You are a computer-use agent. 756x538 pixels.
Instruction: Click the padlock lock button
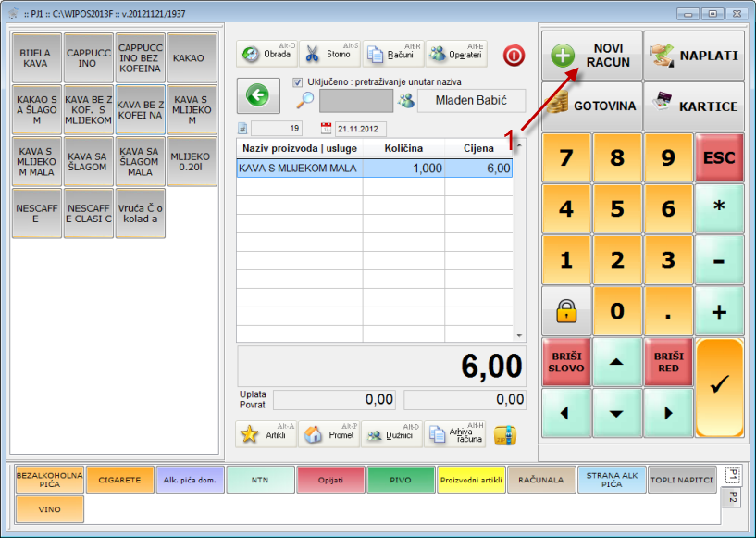pyautogui.click(x=566, y=311)
